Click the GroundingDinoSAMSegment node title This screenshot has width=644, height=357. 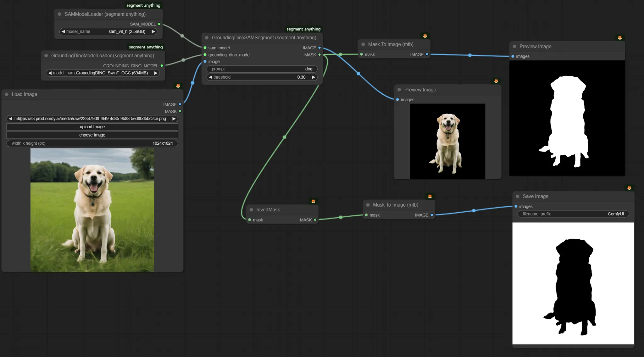pyautogui.click(x=264, y=38)
